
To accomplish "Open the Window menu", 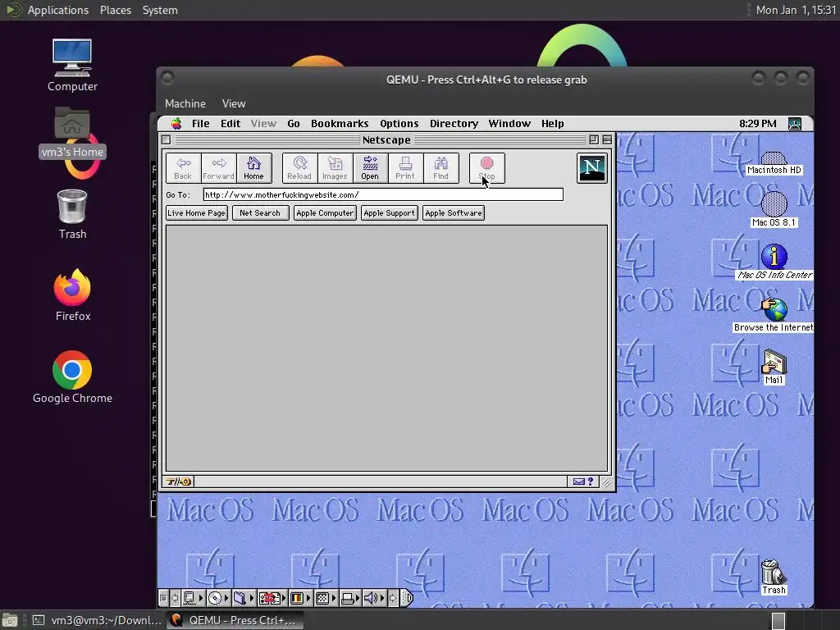I will [509, 124].
